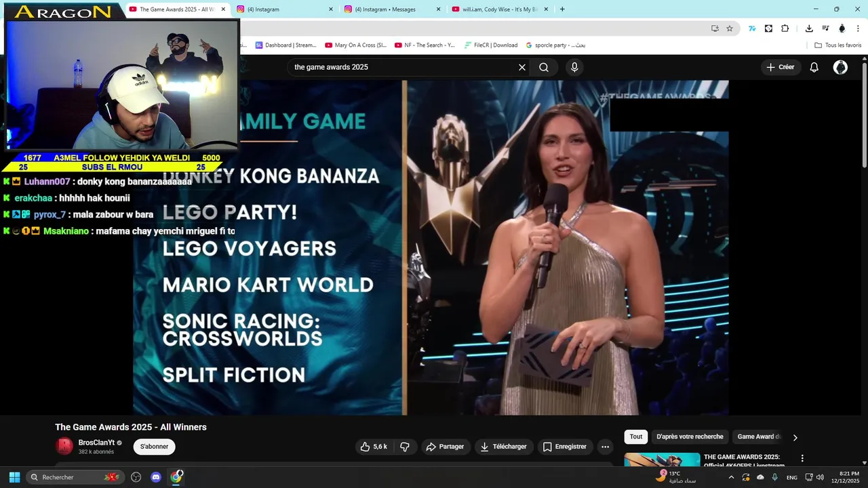The height and width of the screenshot is (488, 868).
Task: Click 'Enregistrer' to save the video
Action: point(564,447)
